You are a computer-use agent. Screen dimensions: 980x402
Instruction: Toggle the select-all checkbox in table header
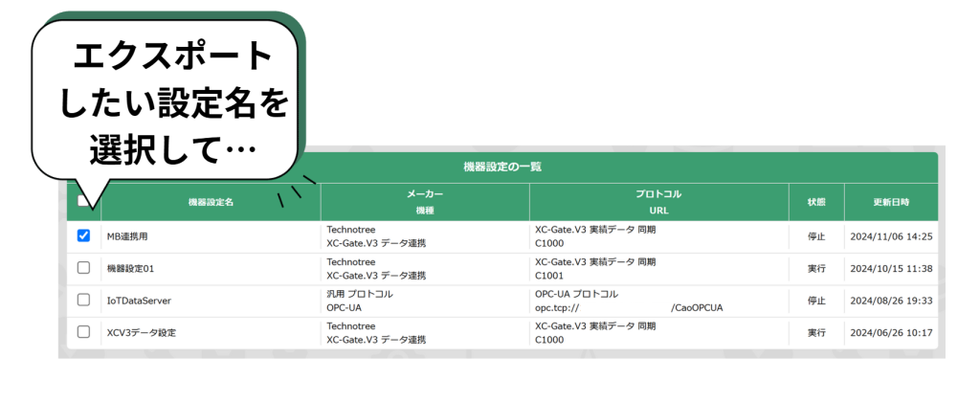(83, 201)
